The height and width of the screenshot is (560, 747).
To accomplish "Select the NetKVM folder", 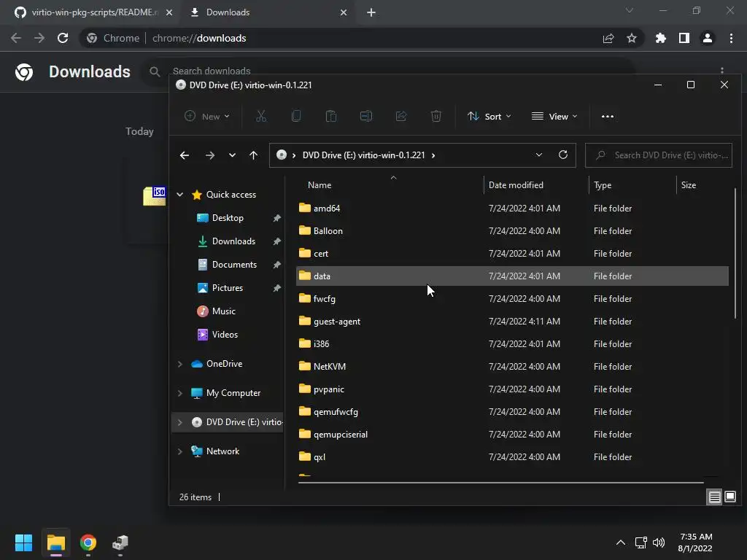I will tap(512, 367).
